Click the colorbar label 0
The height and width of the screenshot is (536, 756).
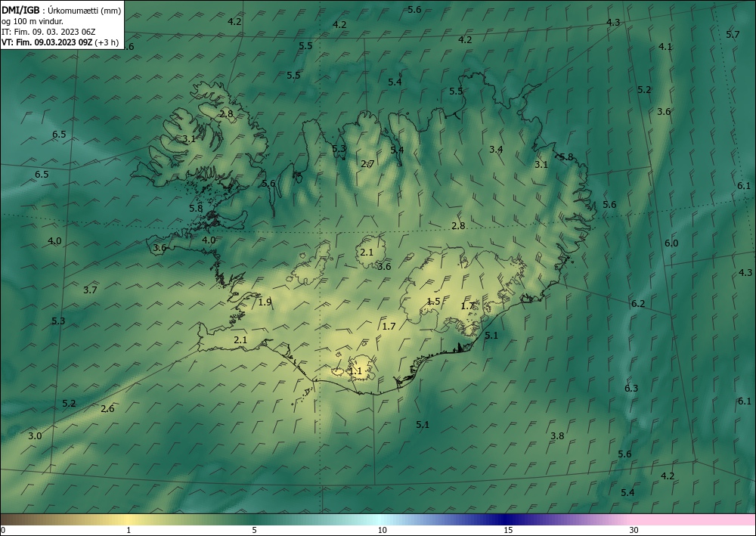[3, 531]
